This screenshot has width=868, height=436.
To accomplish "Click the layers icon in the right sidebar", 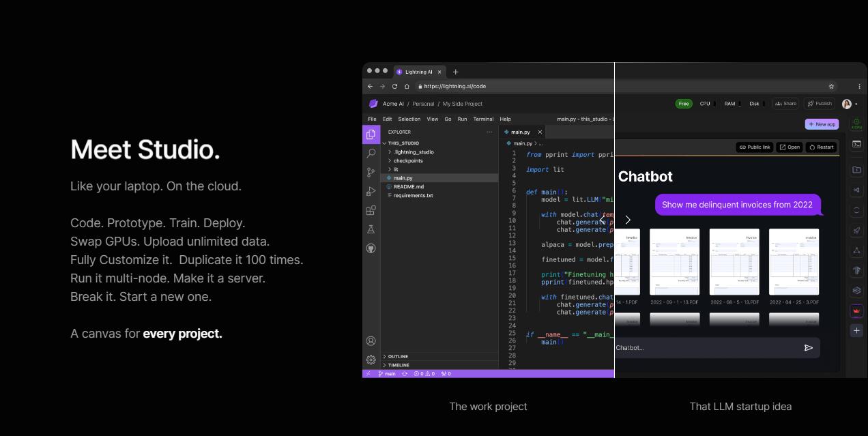I will click(857, 291).
